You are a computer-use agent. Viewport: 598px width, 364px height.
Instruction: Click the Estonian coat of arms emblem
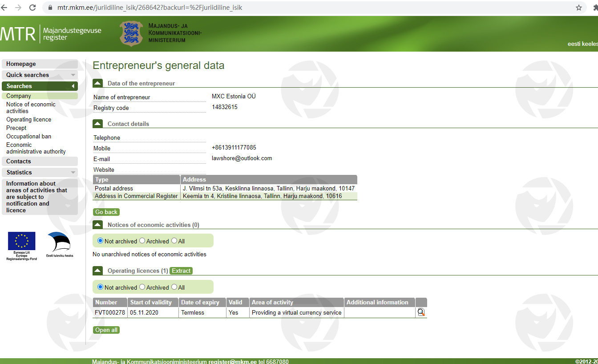tap(131, 34)
